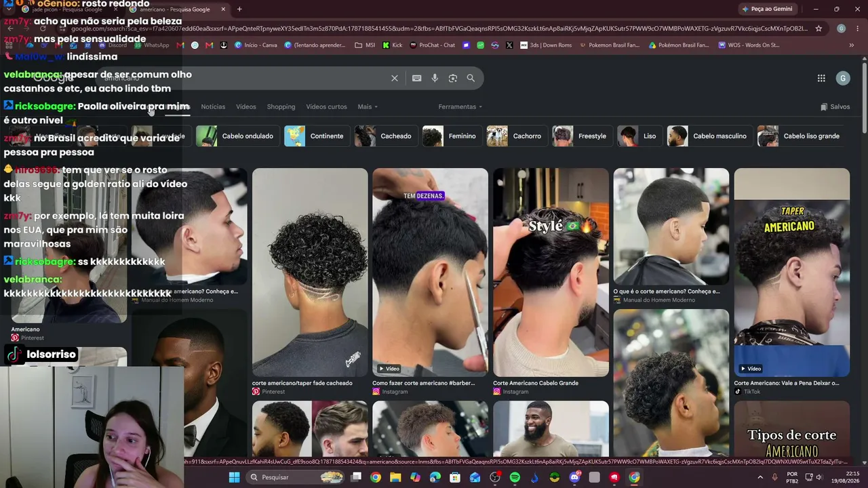The image size is (868, 488).
Task: Search by image with Google Lens icon
Action: [x=453, y=78]
